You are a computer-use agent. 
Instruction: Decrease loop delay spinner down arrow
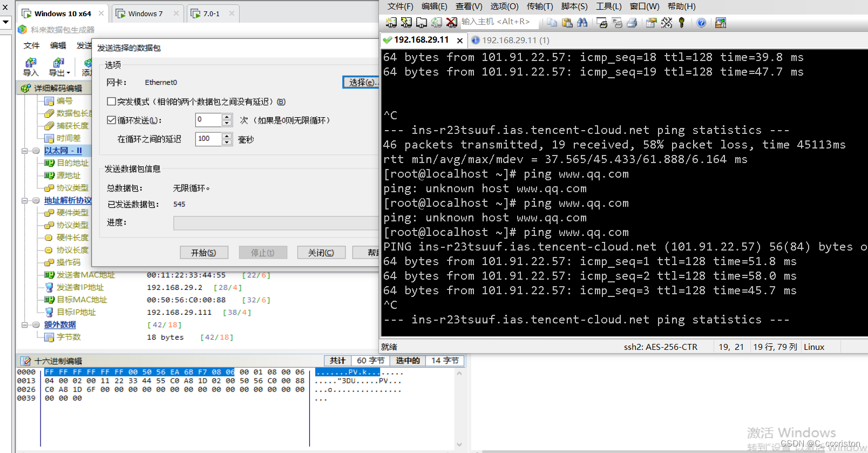click(x=227, y=142)
